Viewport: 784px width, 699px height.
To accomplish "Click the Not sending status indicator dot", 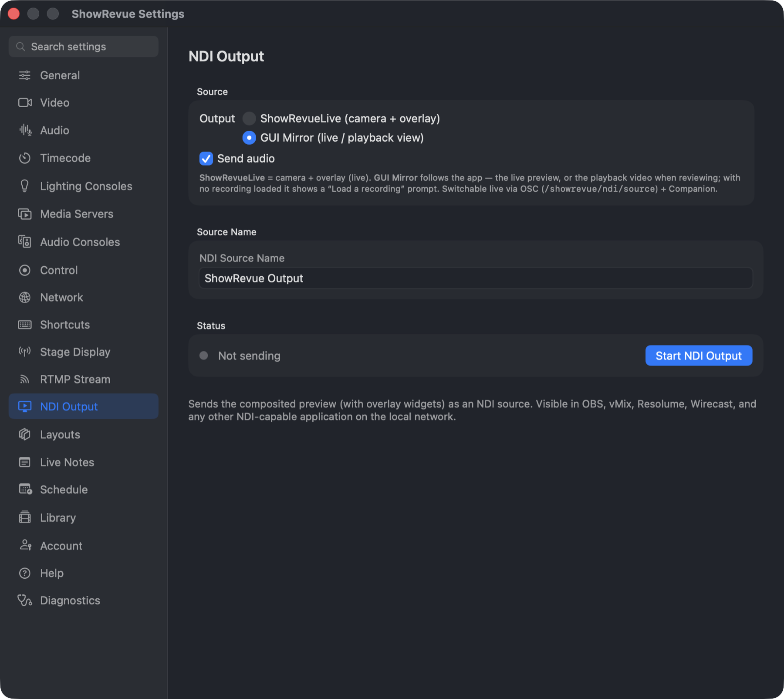I will (203, 356).
